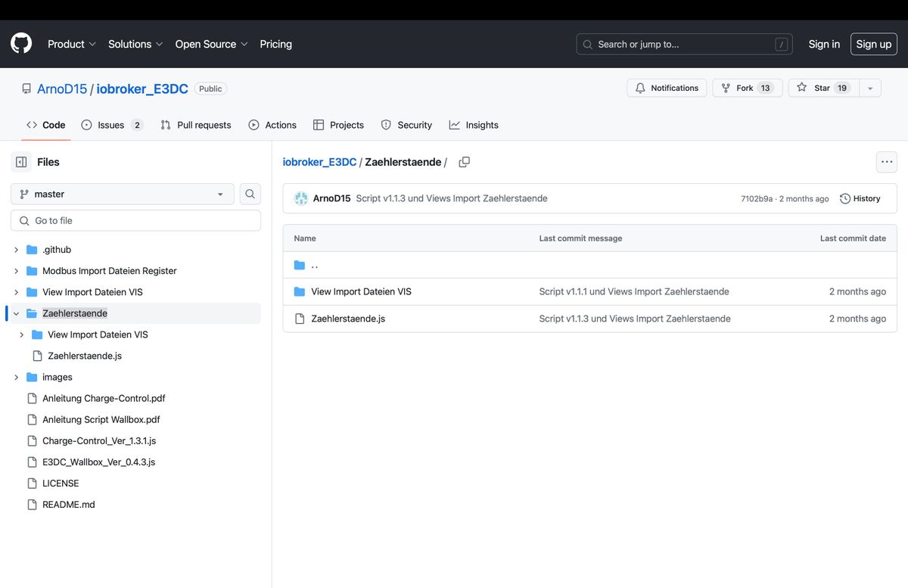Open ArnoD15 owner link in repo header
This screenshot has height=588, width=908.
click(62, 89)
